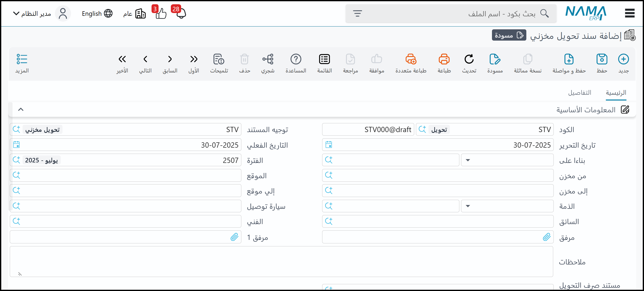Switch to the التفاصيل tab

pyautogui.click(x=580, y=93)
